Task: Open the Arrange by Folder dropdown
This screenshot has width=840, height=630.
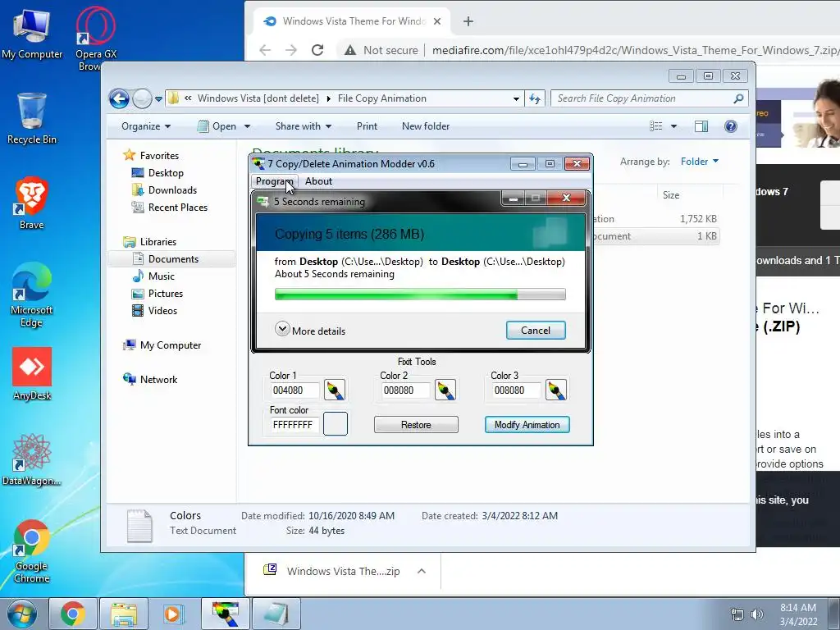Action: tap(700, 162)
